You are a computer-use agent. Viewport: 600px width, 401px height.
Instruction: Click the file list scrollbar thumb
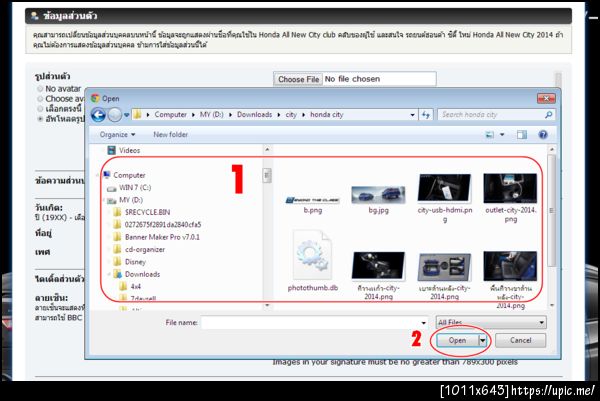click(551, 210)
